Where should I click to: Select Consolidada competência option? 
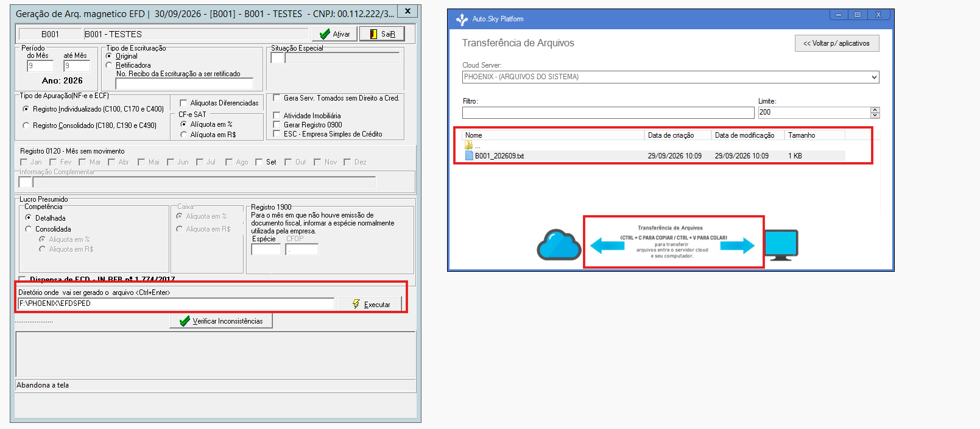point(28,229)
